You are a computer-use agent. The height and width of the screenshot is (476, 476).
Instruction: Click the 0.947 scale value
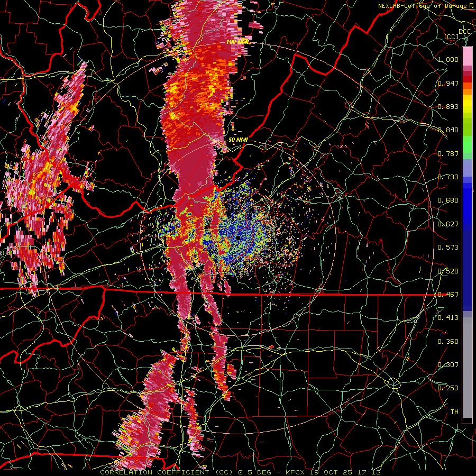pos(448,83)
